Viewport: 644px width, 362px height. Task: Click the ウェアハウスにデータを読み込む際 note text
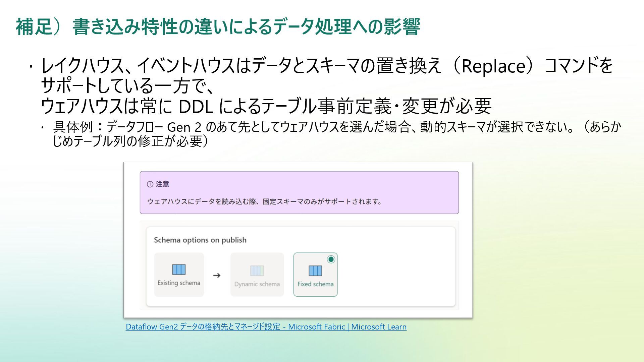pos(264,201)
